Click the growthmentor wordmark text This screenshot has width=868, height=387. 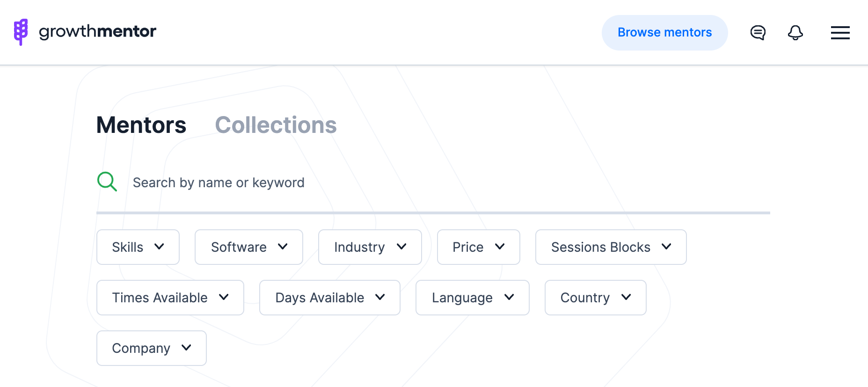(x=97, y=31)
